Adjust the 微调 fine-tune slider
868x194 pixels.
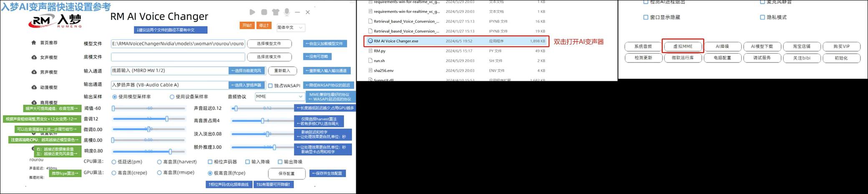coord(148,129)
